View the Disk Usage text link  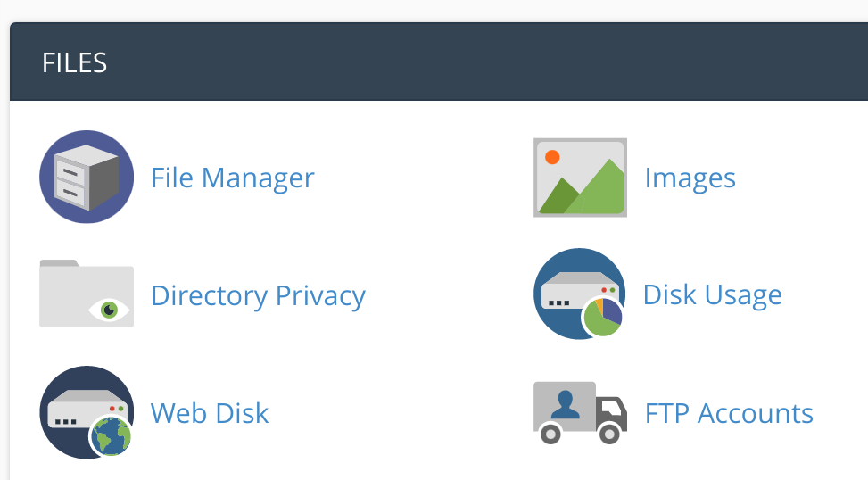coord(712,294)
